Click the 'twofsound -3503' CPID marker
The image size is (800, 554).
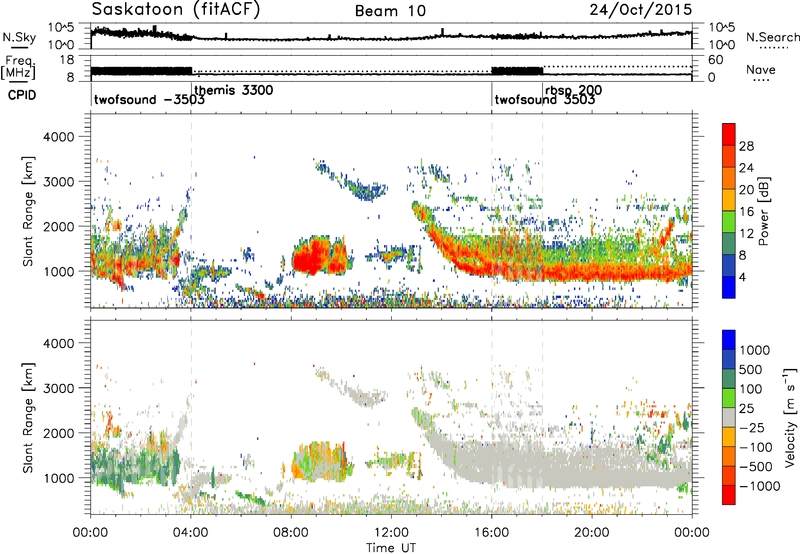tap(149, 99)
